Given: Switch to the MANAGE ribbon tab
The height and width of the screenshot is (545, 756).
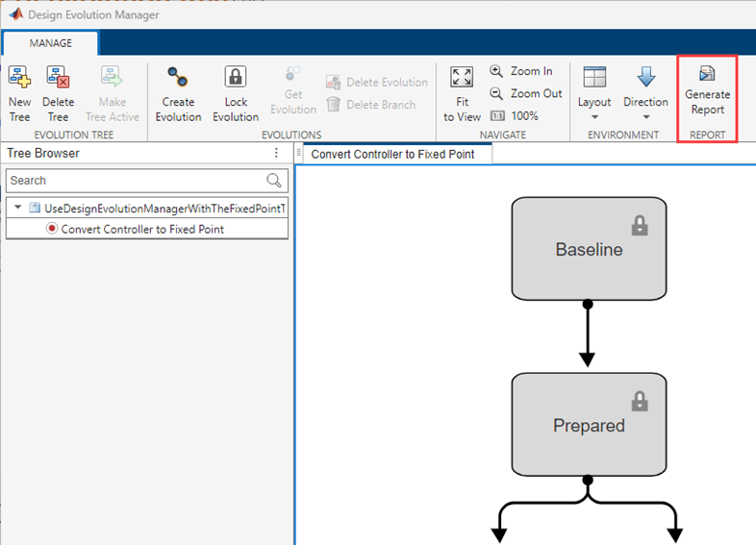Looking at the screenshot, I should pyautogui.click(x=51, y=43).
